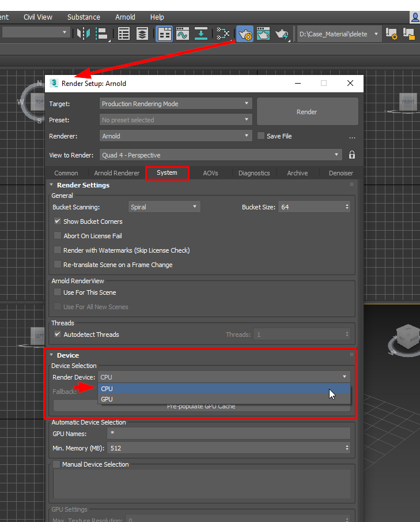Switch to the Archive tab

(298, 173)
